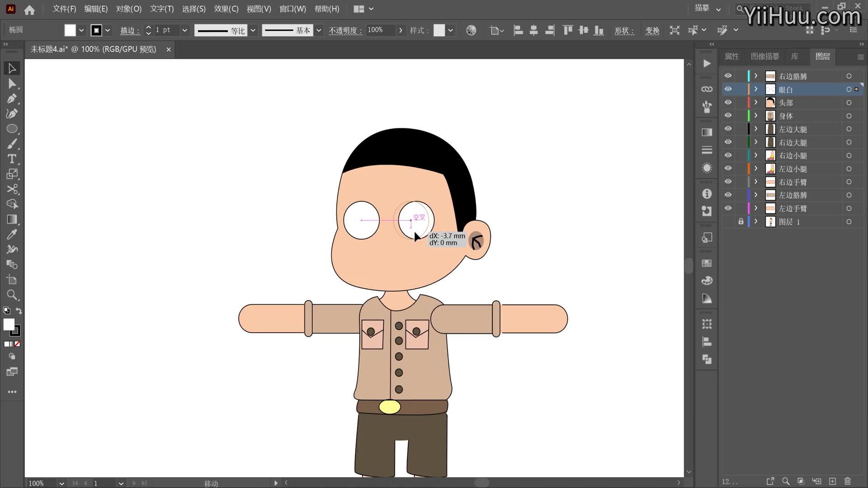Hide the 左边手臂 layer
Viewport: 868px width, 488px height.
[728, 208]
